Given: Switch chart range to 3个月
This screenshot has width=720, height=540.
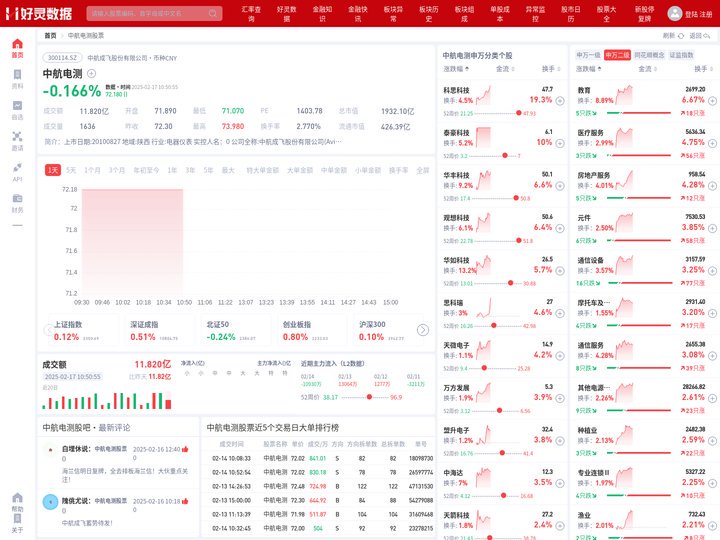Looking at the screenshot, I should (117, 170).
